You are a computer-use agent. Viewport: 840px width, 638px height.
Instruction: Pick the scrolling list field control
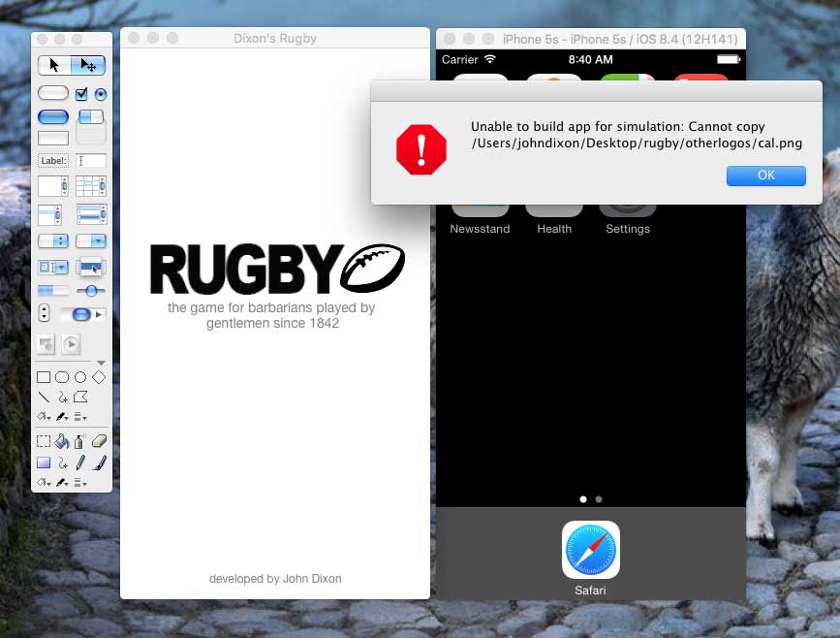point(49,214)
